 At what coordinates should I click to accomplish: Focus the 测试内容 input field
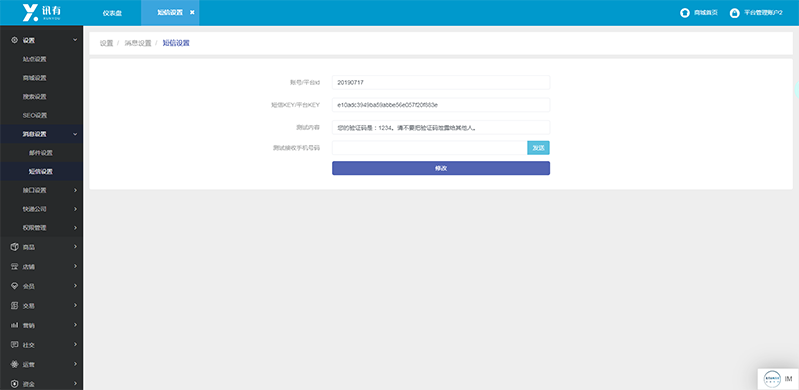[x=441, y=127]
